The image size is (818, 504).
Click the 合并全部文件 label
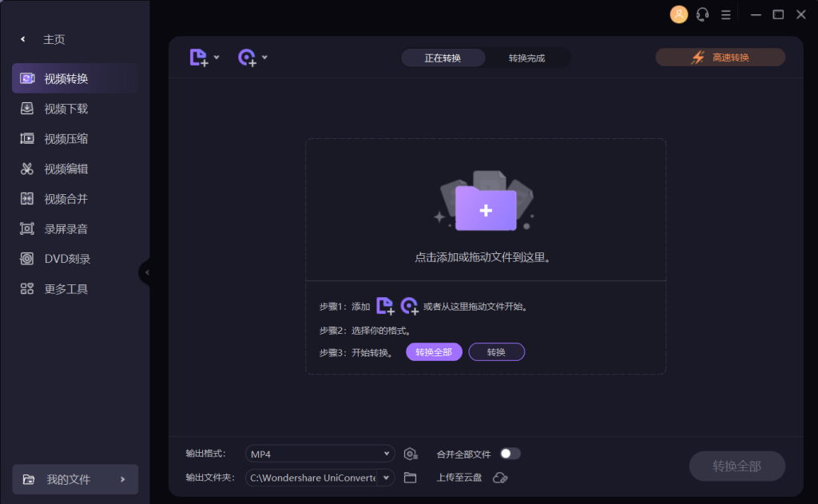coord(464,454)
